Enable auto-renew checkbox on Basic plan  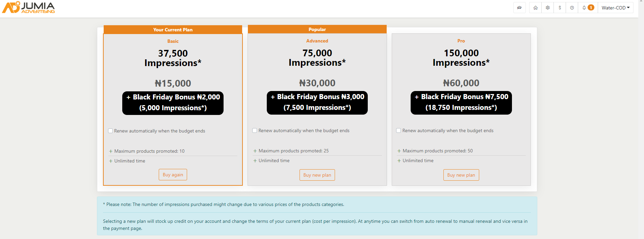click(110, 131)
